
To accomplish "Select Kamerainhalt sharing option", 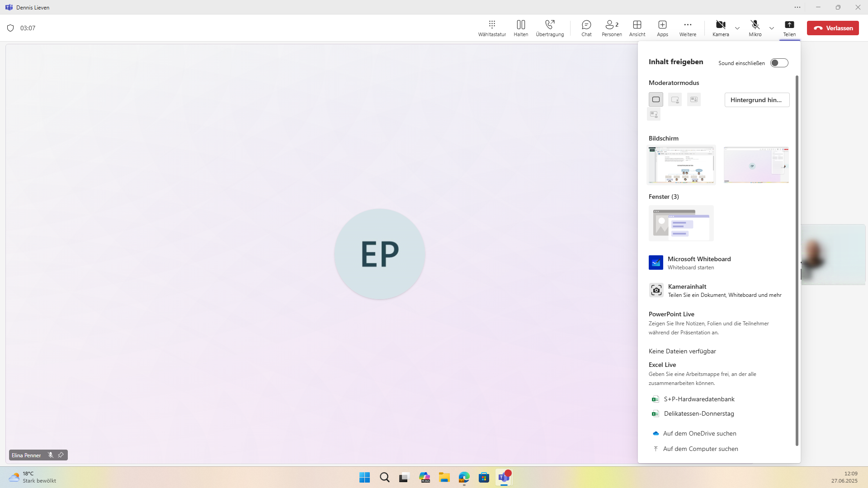I will [687, 290].
